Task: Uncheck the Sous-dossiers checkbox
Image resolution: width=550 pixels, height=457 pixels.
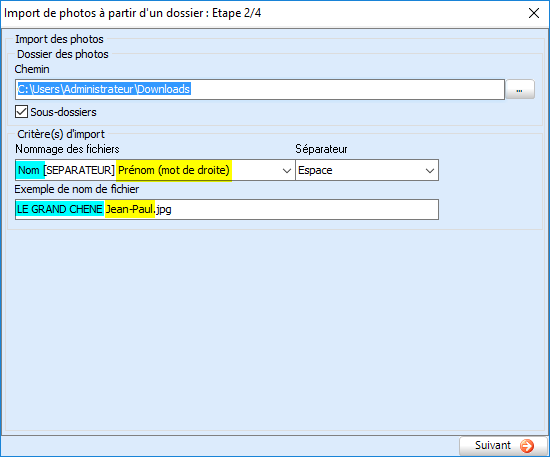Action: (x=21, y=112)
